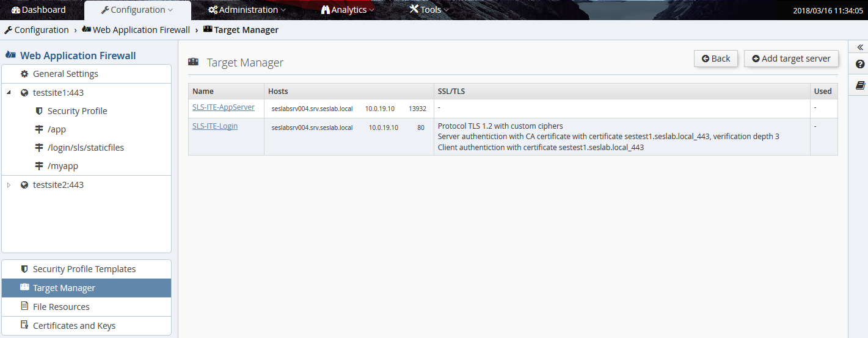The width and height of the screenshot is (868, 338).
Task: Click the General Settings gear icon
Action: pyautogui.click(x=24, y=74)
